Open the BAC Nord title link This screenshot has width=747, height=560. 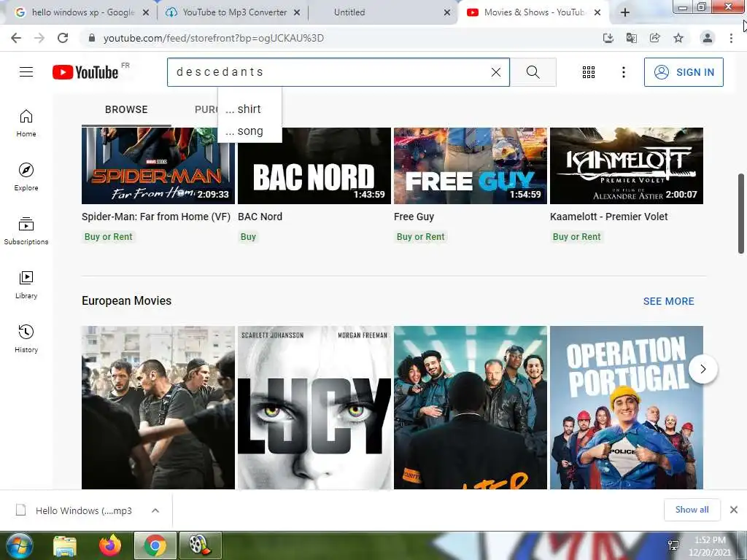click(260, 217)
